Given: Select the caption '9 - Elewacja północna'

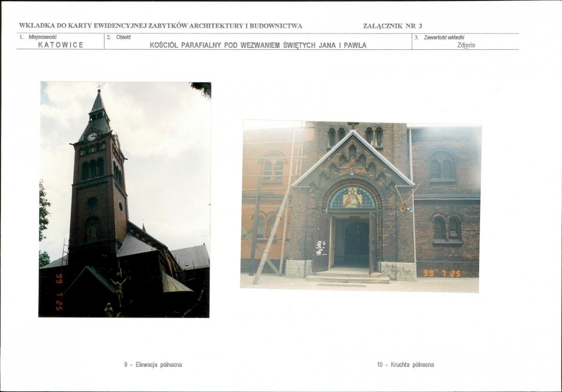Looking at the screenshot, I should pos(153,364).
